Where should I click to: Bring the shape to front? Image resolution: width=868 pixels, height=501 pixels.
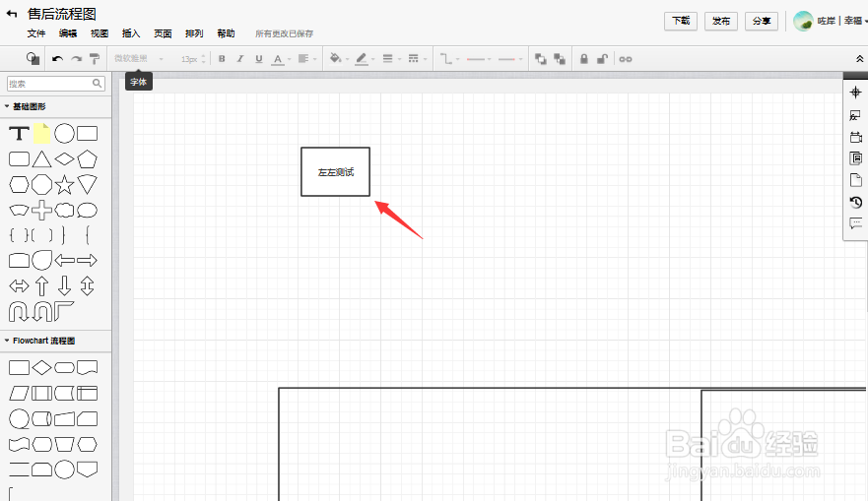(541, 59)
